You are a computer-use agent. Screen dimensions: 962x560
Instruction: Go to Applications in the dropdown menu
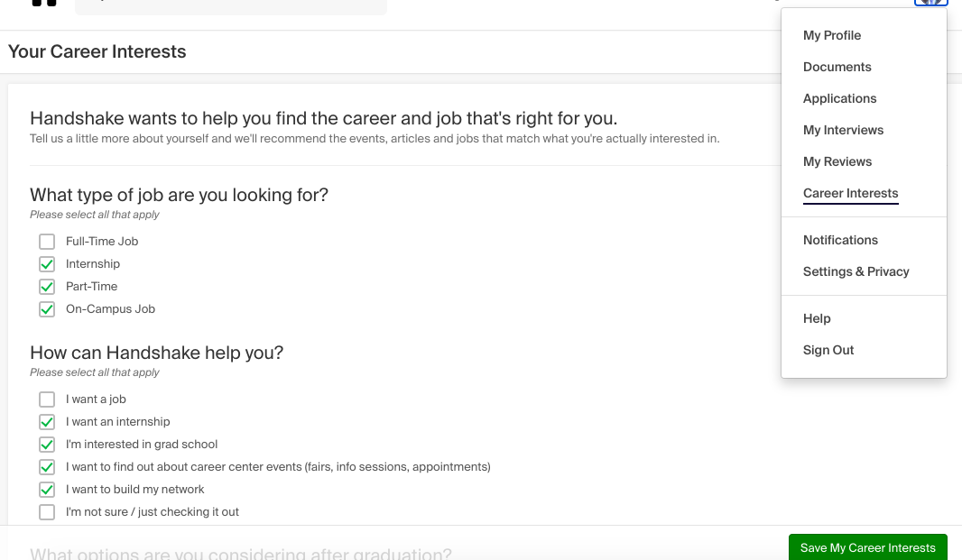point(839,99)
